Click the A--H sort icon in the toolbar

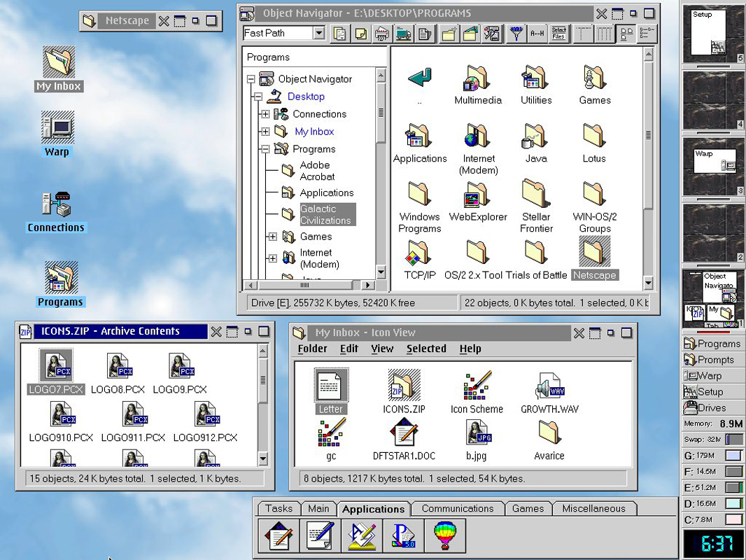(x=537, y=33)
